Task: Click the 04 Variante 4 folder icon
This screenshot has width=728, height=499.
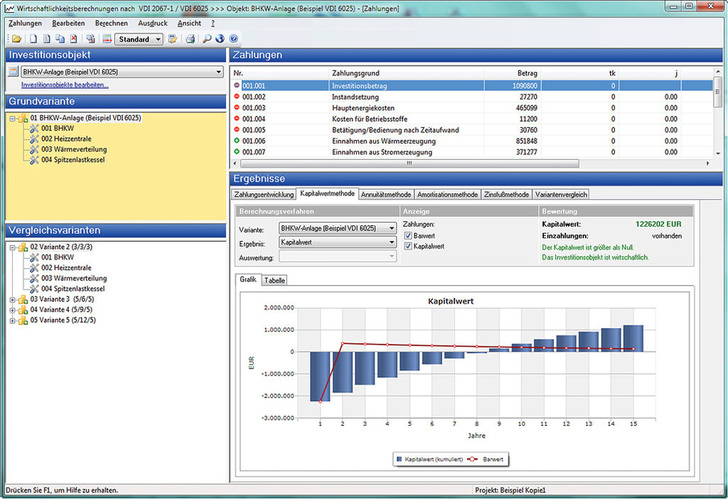Action: pyautogui.click(x=22, y=309)
